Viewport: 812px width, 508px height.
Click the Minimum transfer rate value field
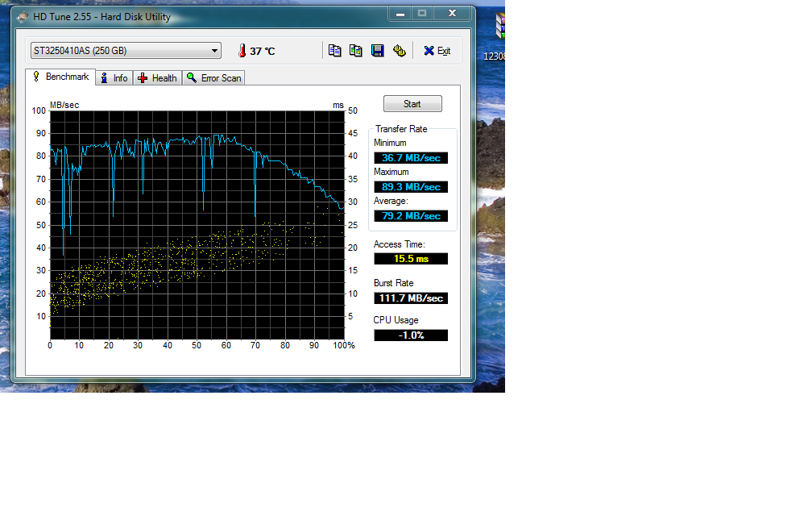pyautogui.click(x=411, y=158)
